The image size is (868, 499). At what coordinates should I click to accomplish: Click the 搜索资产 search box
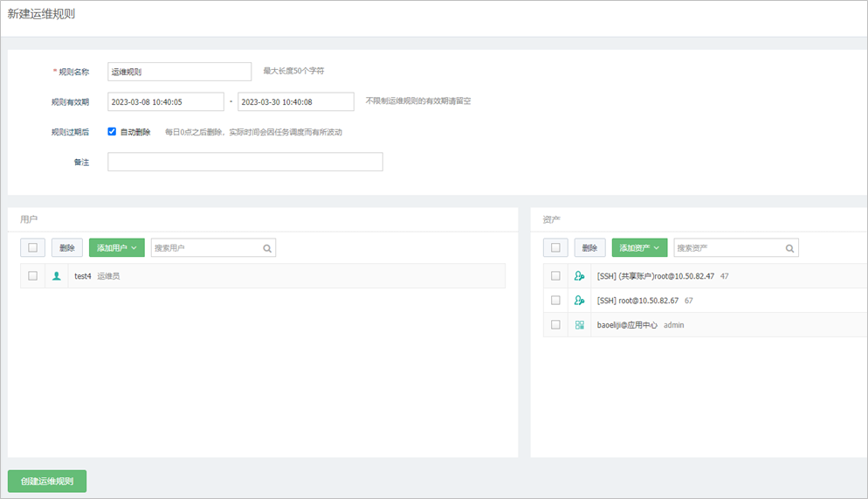(x=735, y=247)
